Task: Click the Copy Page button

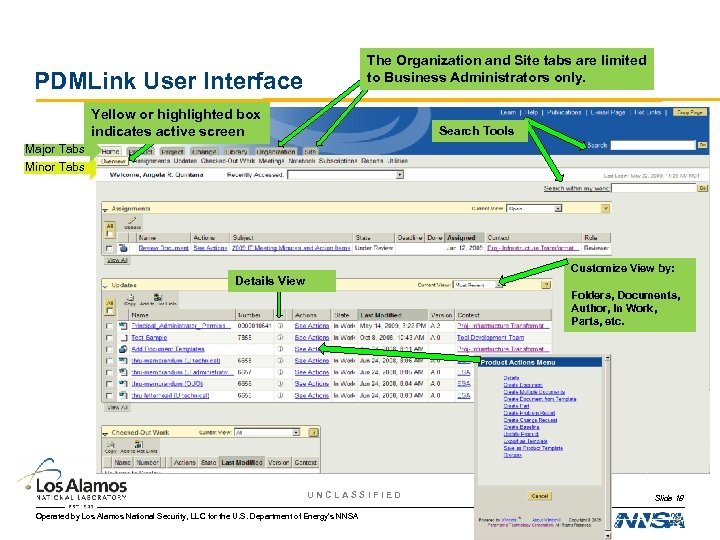Action: pyautogui.click(x=689, y=112)
